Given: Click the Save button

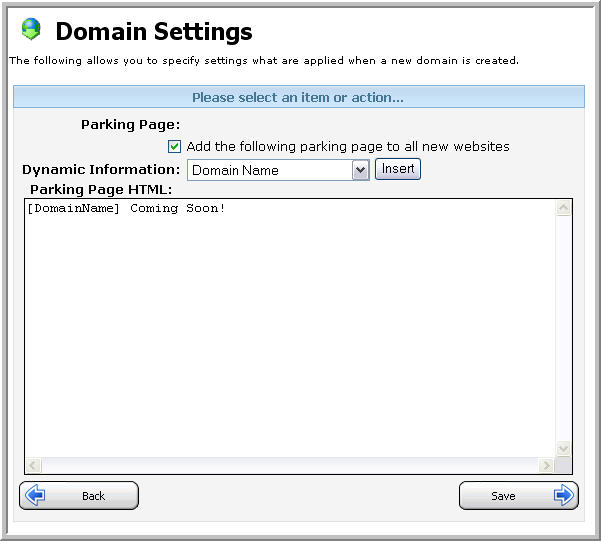Looking at the screenshot, I should [519, 495].
